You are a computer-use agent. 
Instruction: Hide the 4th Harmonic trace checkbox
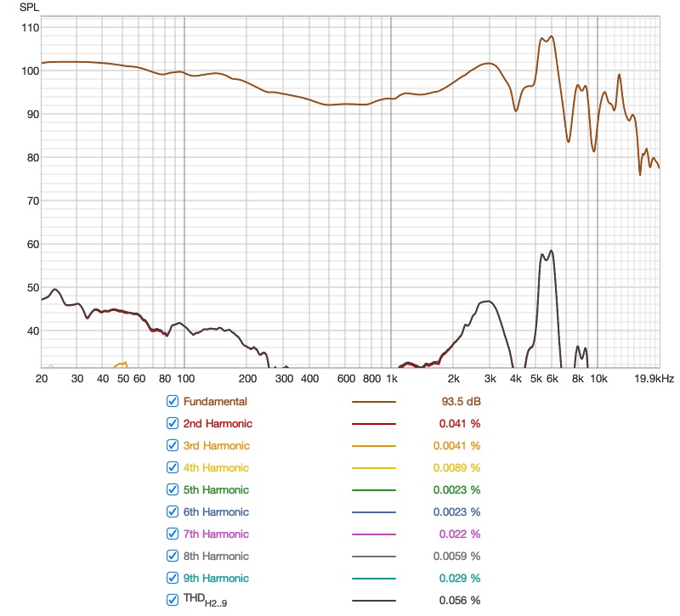click(x=173, y=467)
